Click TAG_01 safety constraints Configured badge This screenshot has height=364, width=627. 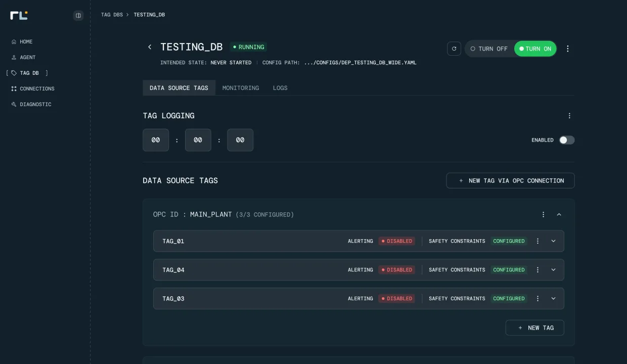[509, 241]
